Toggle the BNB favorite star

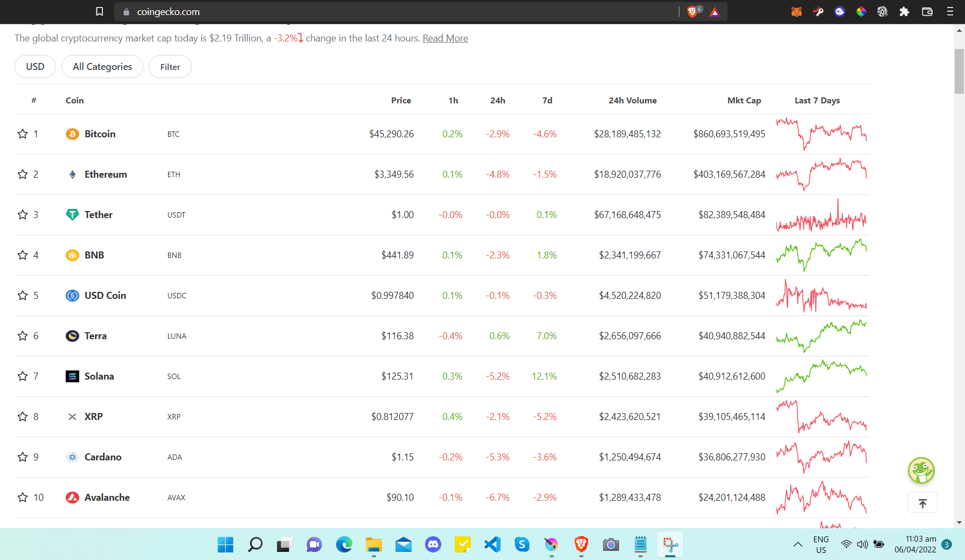pyautogui.click(x=23, y=255)
